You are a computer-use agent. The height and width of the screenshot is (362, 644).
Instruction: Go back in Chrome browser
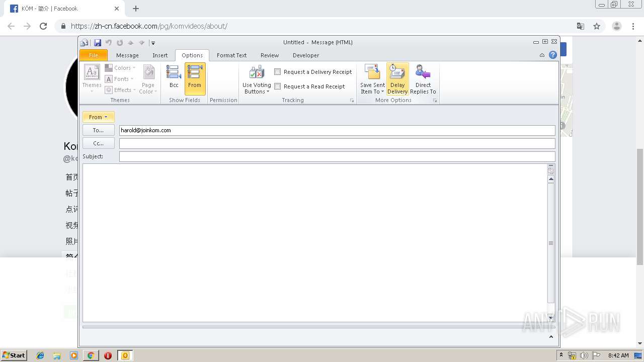coord(11,26)
